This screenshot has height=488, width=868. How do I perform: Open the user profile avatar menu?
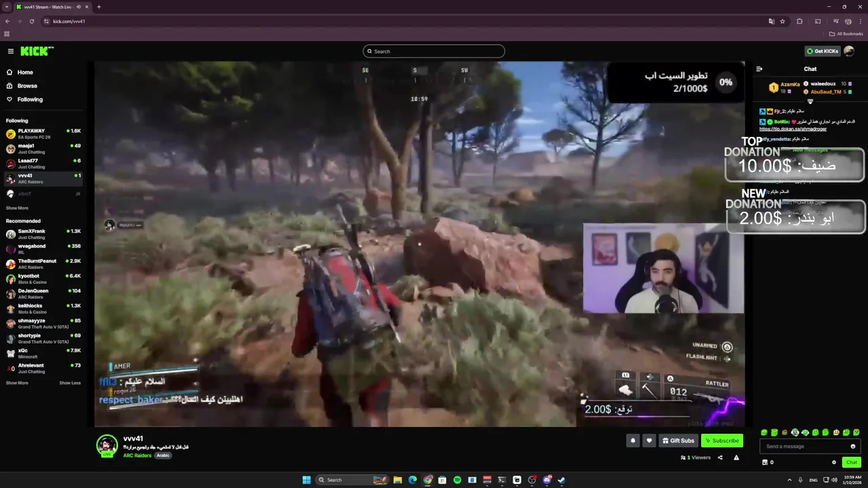[849, 52]
